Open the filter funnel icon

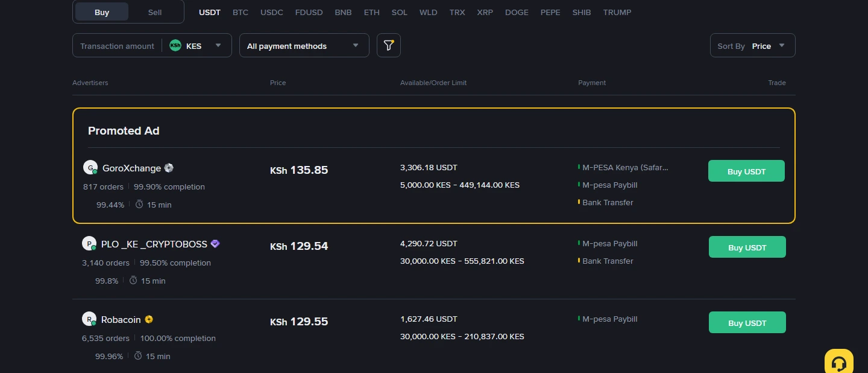[x=389, y=45]
